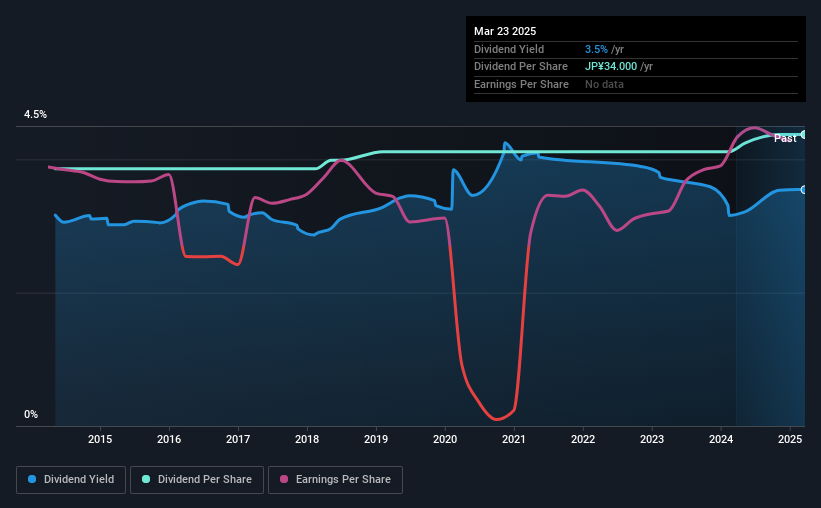Click the teal Dividend Per Share legend dot
Image resolution: width=821 pixels, height=508 pixels.
click(x=146, y=479)
